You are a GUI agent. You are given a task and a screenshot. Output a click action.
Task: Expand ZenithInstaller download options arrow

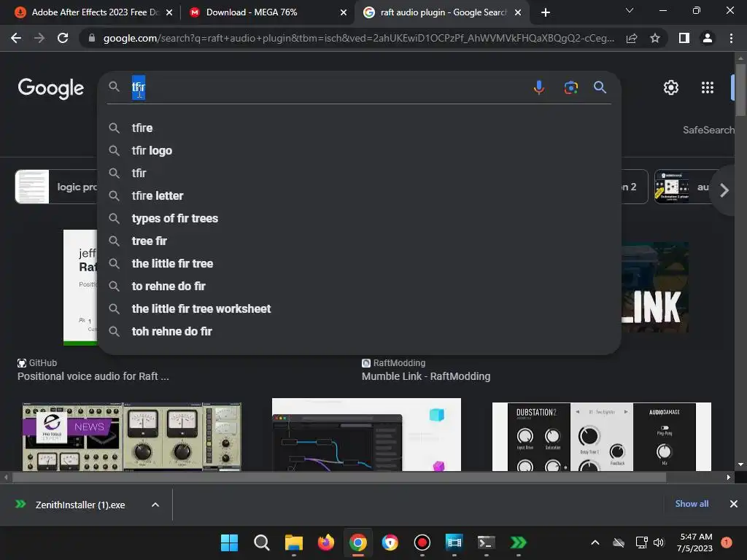pos(155,505)
